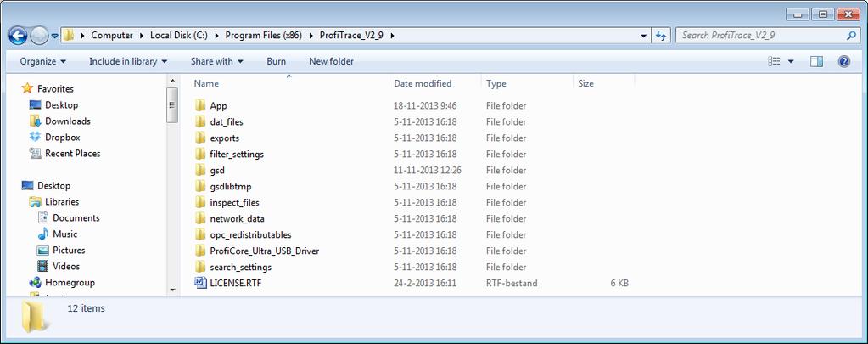
Task: Select Program Files (x86) in breadcrumb
Action: pos(264,36)
